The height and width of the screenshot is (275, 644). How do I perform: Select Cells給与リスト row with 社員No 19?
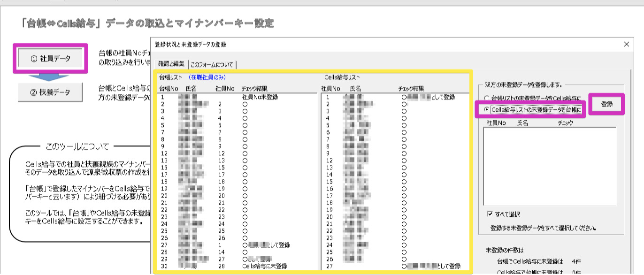point(395,210)
